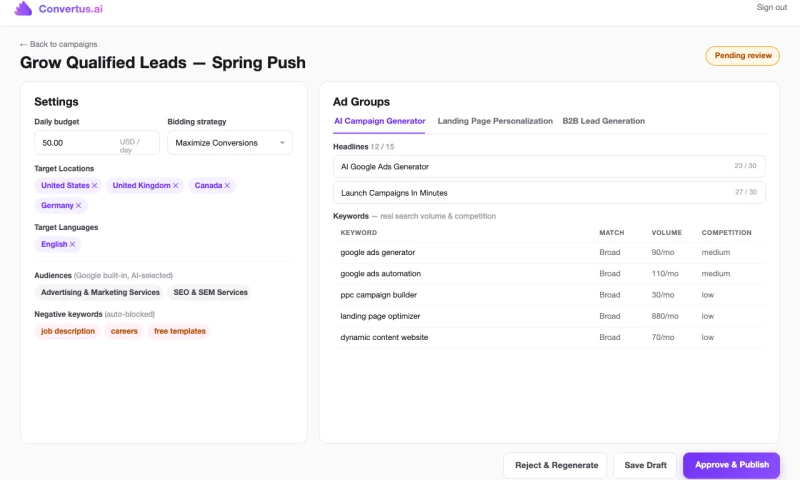The width and height of the screenshot is (800, 480).
Task: Click the VOLUME column header
Action: pos(666,233)
